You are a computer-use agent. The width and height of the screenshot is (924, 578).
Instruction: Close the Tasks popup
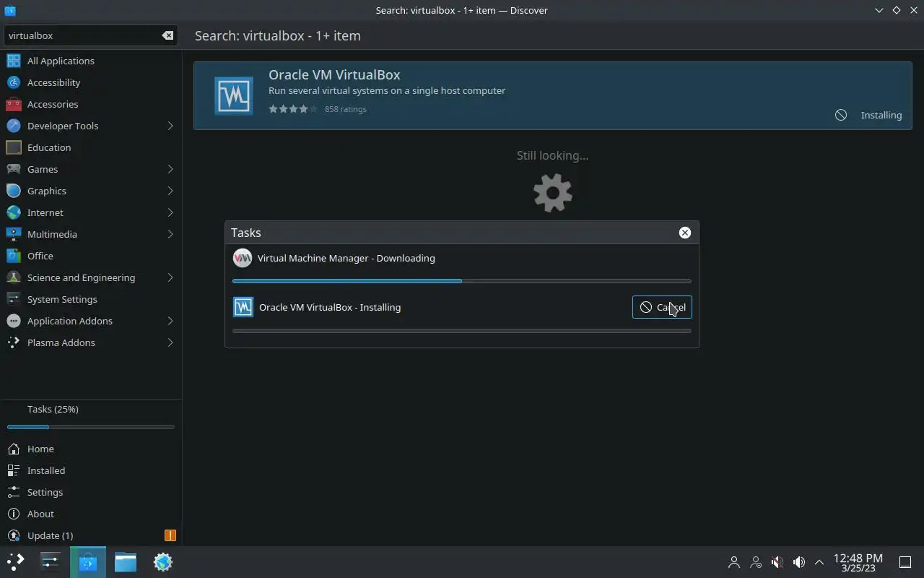684,233
